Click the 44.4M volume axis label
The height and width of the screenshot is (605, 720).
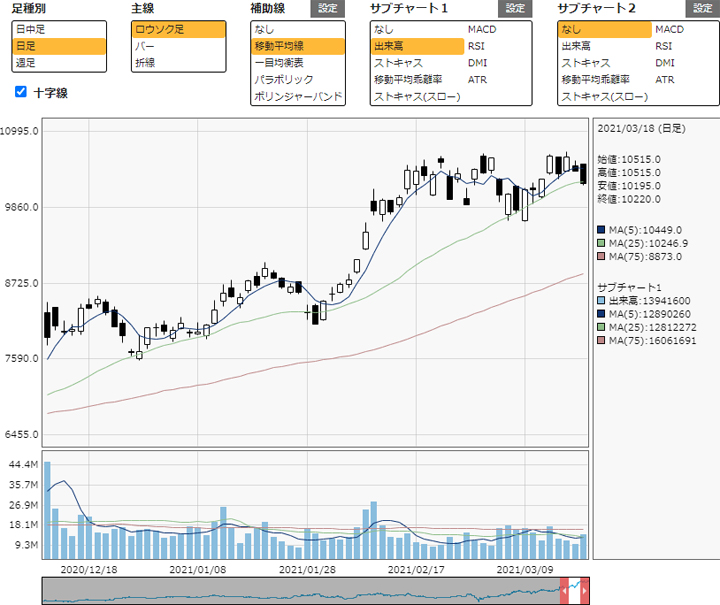(23, 465)
